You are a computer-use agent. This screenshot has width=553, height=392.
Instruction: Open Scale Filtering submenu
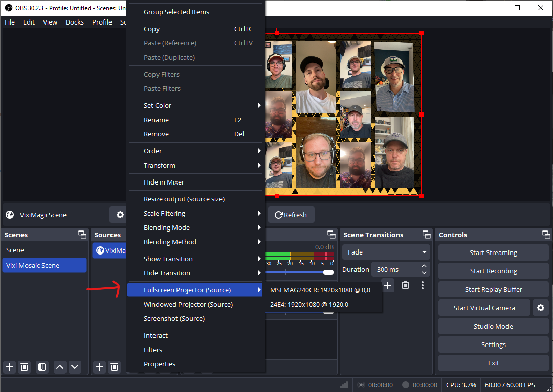point(195,213)
